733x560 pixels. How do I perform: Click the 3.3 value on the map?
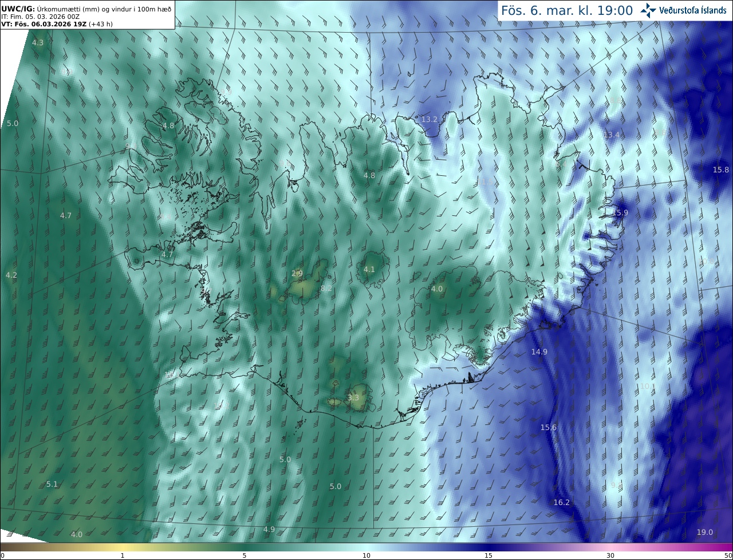353,398
